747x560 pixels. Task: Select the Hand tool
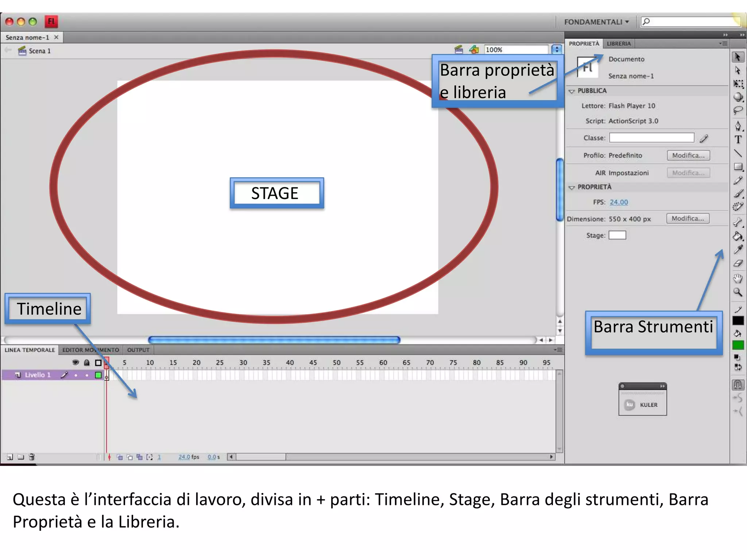(x=738, y=279)
